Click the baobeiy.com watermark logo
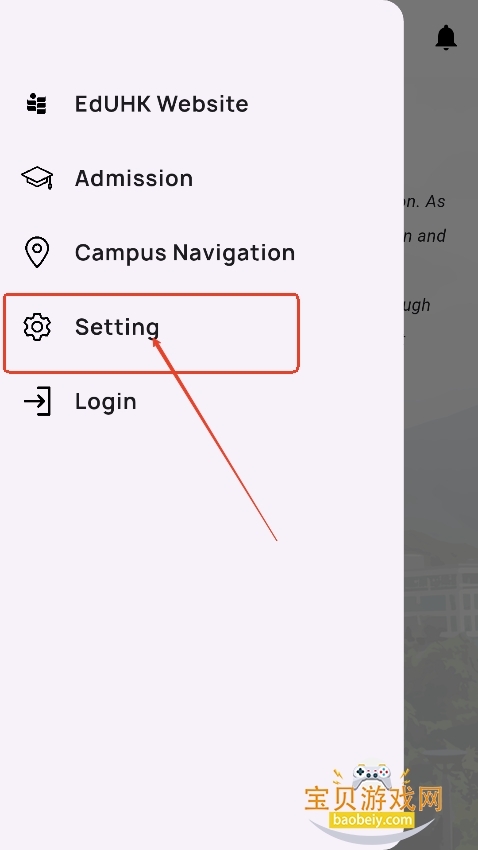The width and height of the screenshot is (478, 850). 372,820
